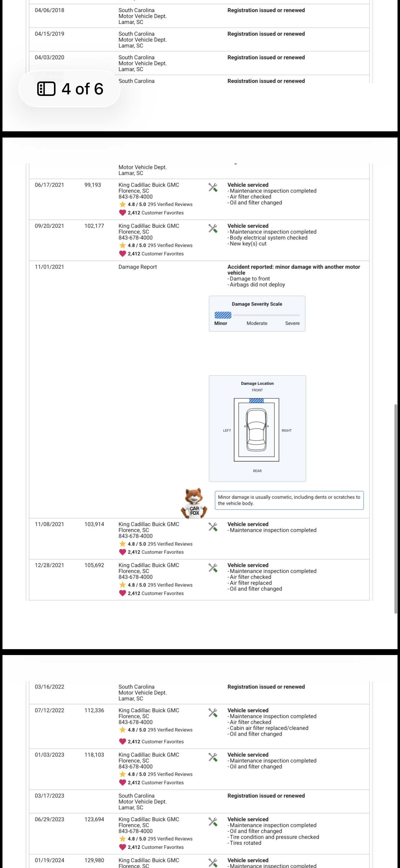Tap the page thumbnails sidebar icon
This screenshot has width=400, height=868.
click(46, 89)
